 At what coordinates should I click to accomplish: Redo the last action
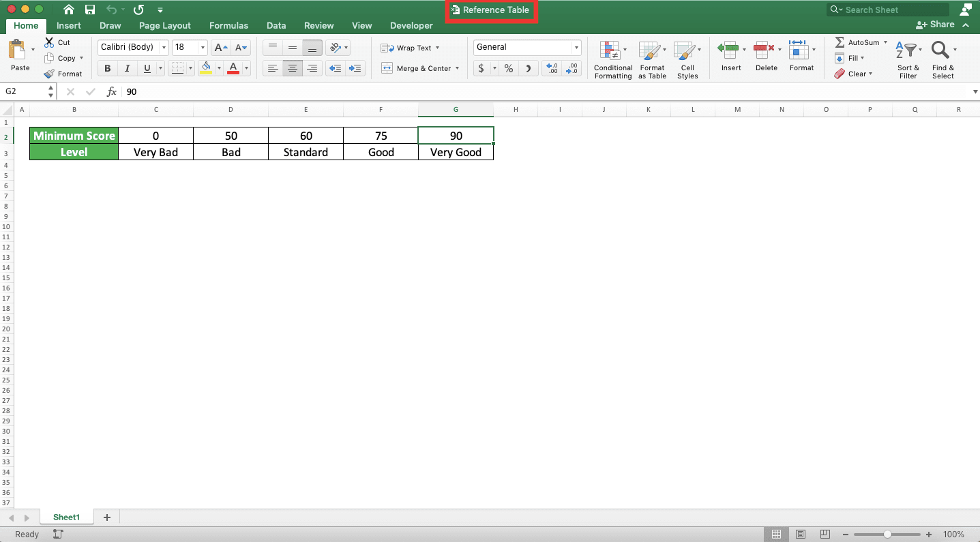pos(138,10)
